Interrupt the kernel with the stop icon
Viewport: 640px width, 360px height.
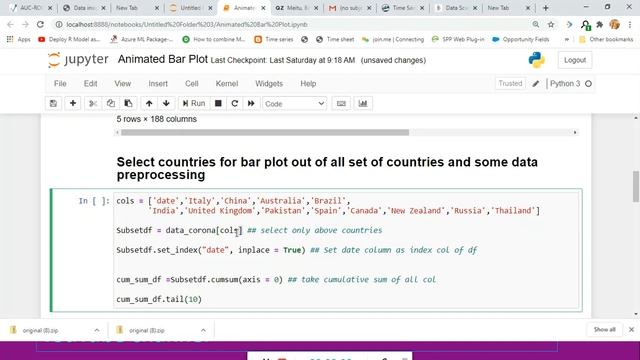coord(218,104)
